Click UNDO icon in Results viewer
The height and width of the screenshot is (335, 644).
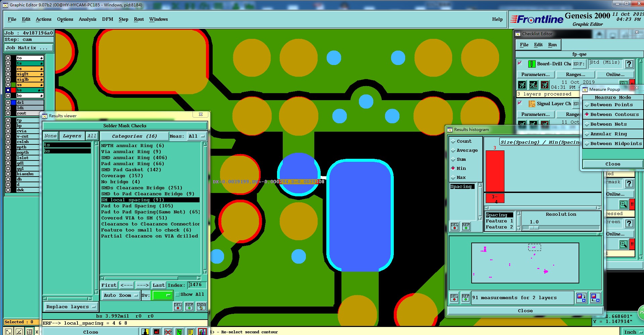(x=201, y=306)
